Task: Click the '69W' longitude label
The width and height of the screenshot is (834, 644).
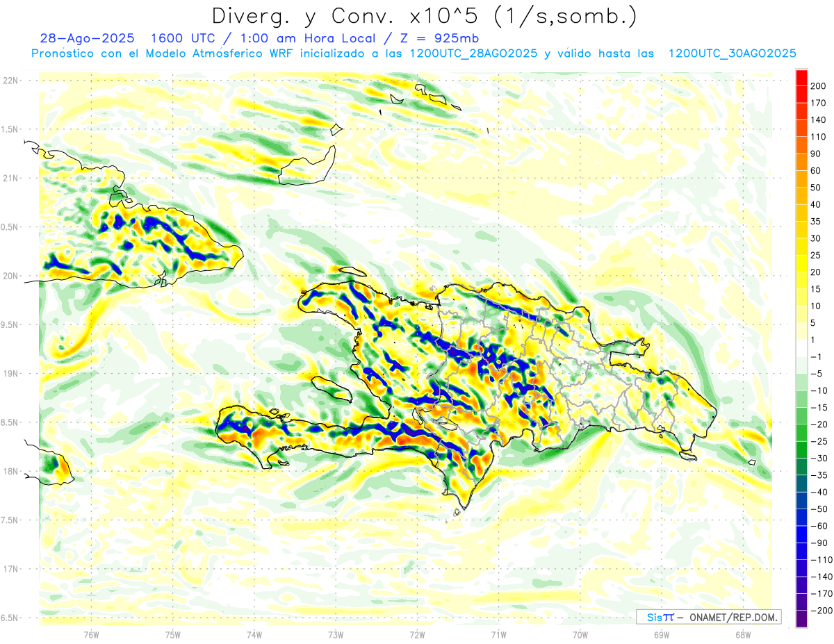Action: point(661,634)
